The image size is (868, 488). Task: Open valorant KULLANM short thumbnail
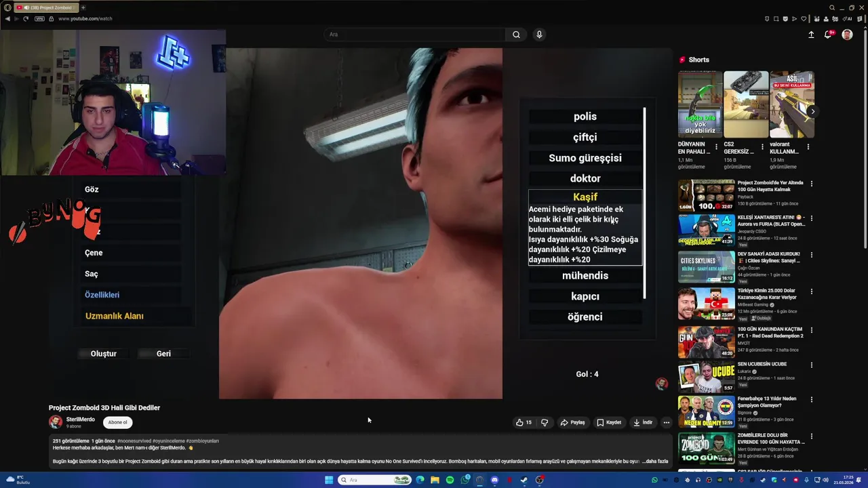791,104
